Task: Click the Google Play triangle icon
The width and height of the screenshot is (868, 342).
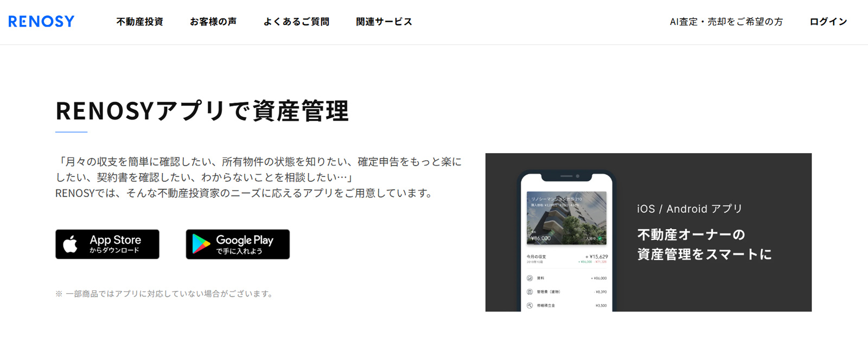Action: coord(201,244)
